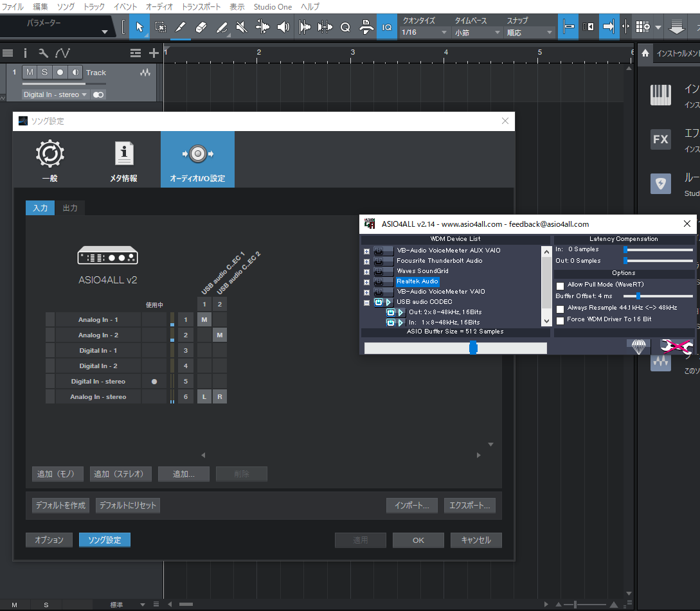
Task: Open the Timebase 小節 dropdown
Action: (x=477, y=32)
